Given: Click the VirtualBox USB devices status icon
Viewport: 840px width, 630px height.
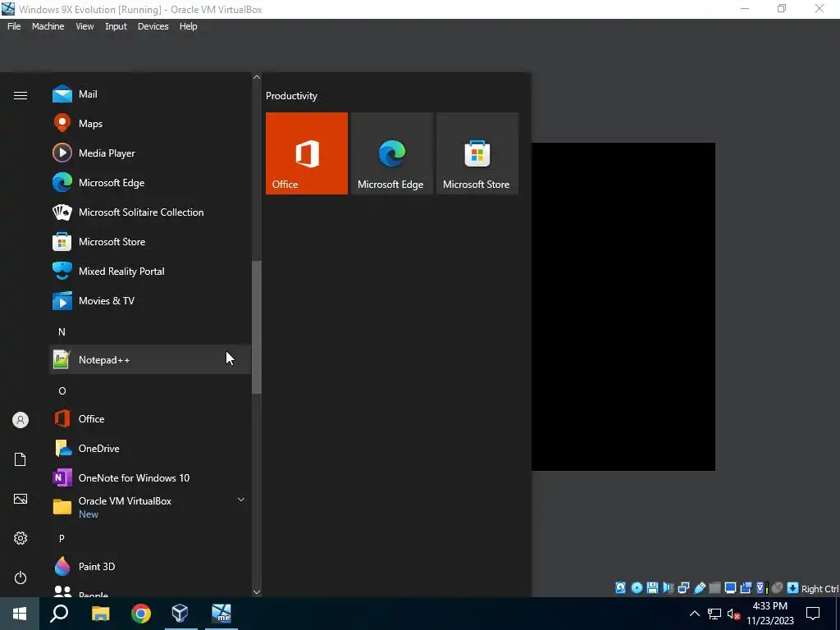Looking at the screenshot, I should [x=699, y=587].
